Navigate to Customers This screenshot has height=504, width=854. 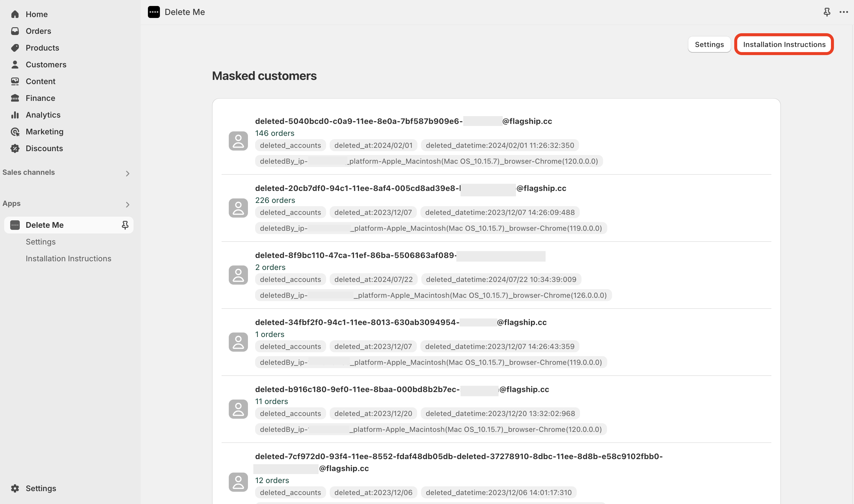pos(46,65)
